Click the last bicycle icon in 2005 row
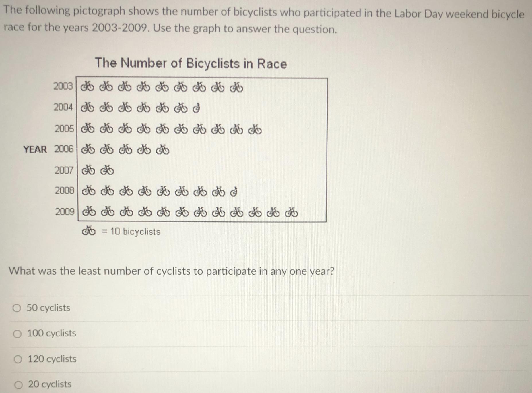Screen dimensions: 532x393 (255, 130)
